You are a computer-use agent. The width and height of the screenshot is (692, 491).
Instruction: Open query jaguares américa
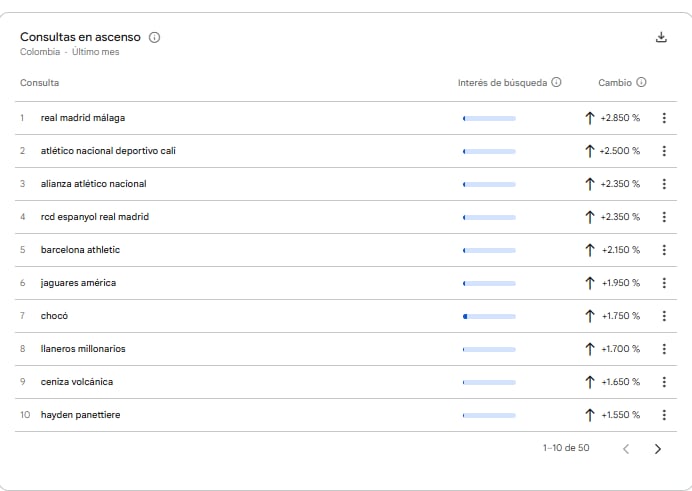79,283
